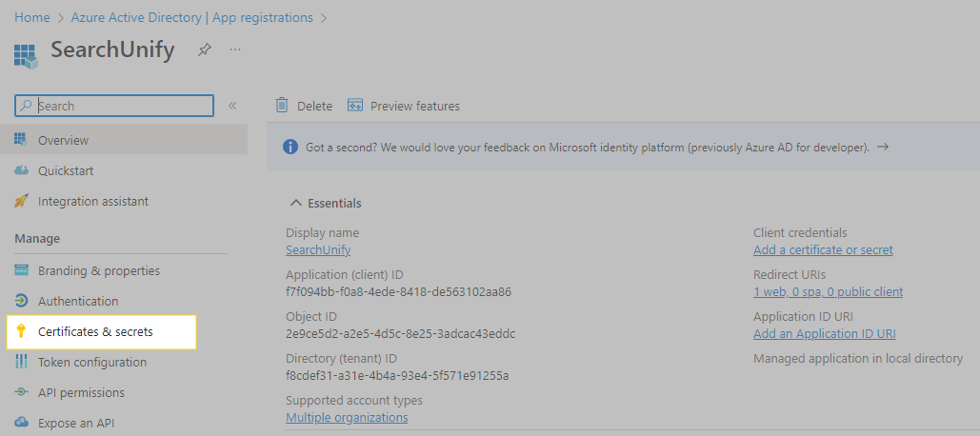Open the Overview menu item
Screen dimensions: 980x436
(63, 140)
